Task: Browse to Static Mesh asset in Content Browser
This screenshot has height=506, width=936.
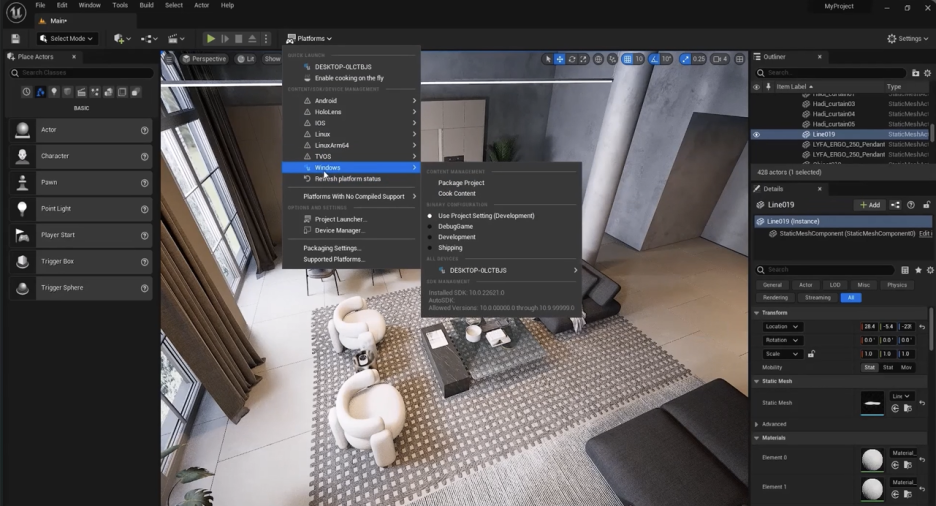Action: [x=907, y=409]
